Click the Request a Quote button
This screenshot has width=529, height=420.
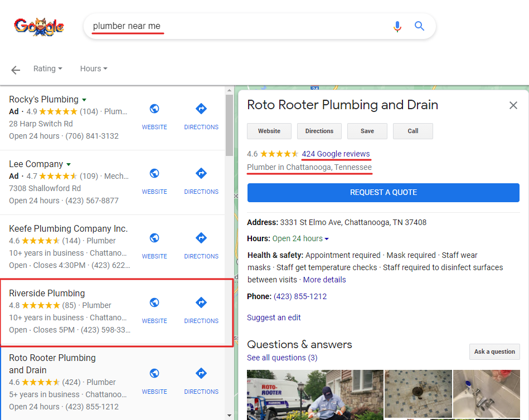pos(384,193)
